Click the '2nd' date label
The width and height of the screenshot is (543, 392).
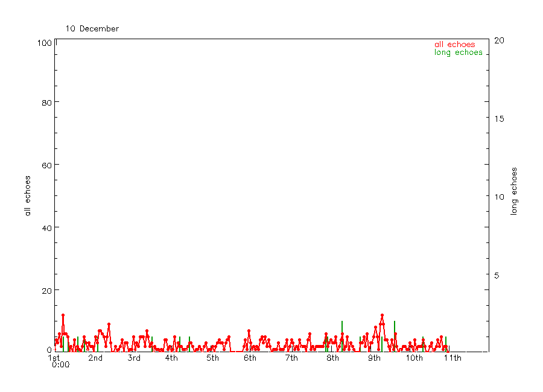(95, 358)
